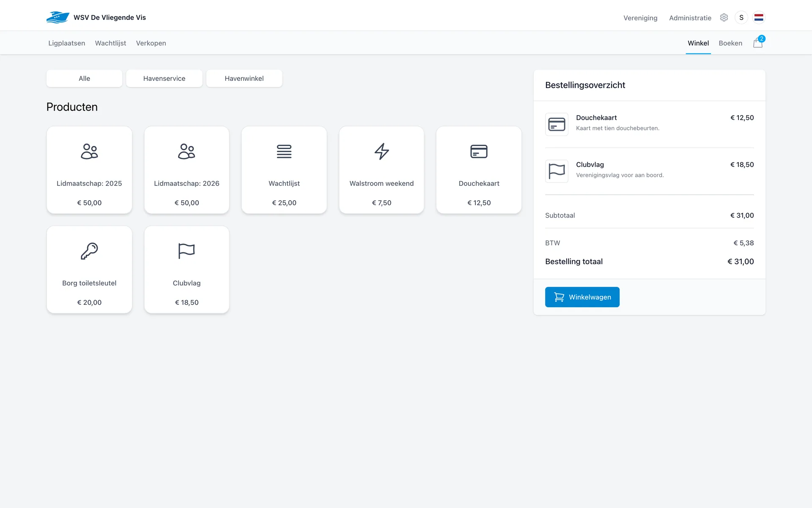Click the Subtotaal label

(x=560, y=215)
